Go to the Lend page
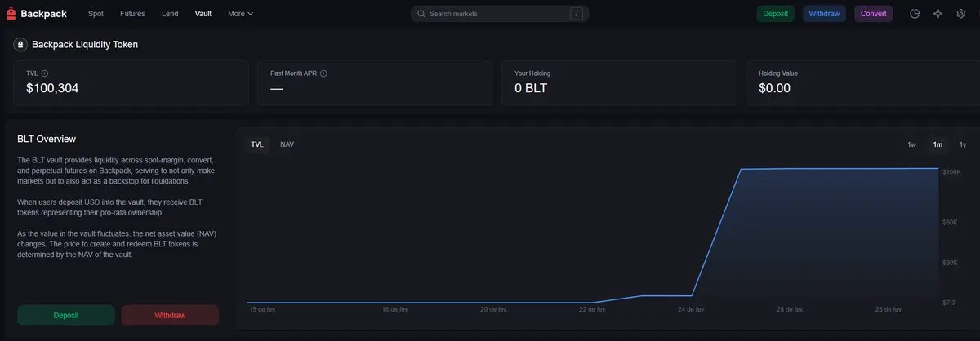Screen dimensions: 980x341 pyautogui.click(x=170, y=14)
